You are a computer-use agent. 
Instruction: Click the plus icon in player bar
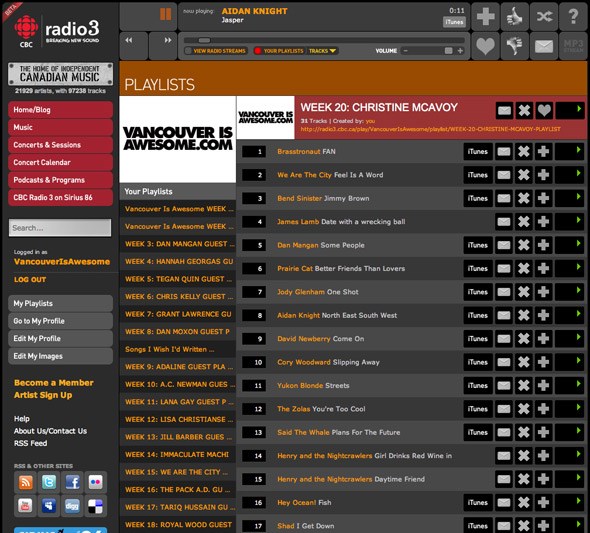pyautogui.click(x=485, y=17)
